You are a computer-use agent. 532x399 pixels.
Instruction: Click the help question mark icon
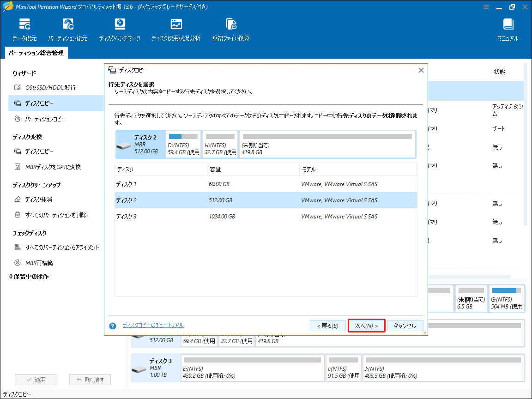pos(113,326)
